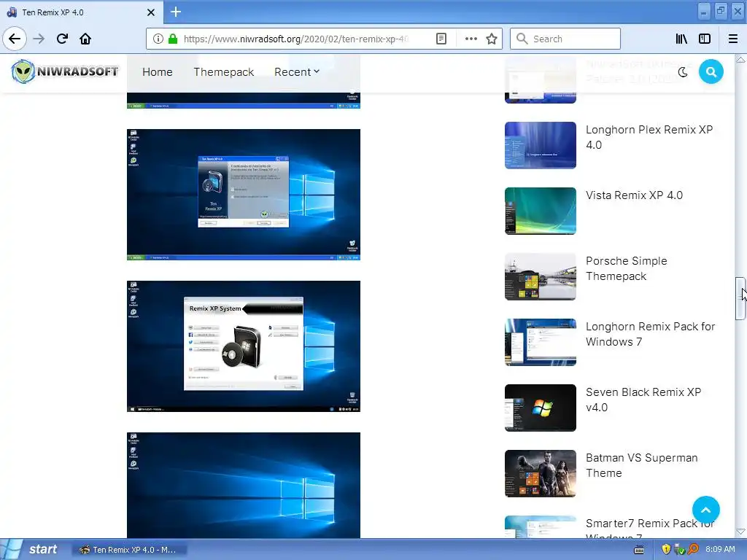Open Seven Black Remix XP v4.0 link

(643, 400)
